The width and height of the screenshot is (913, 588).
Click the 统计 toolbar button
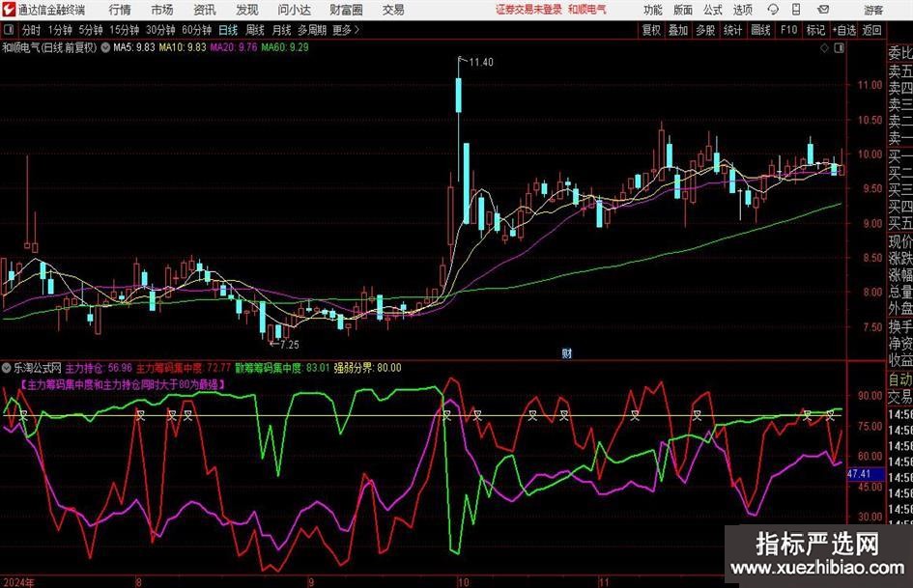pyautogui.click(x=732, y=30)
